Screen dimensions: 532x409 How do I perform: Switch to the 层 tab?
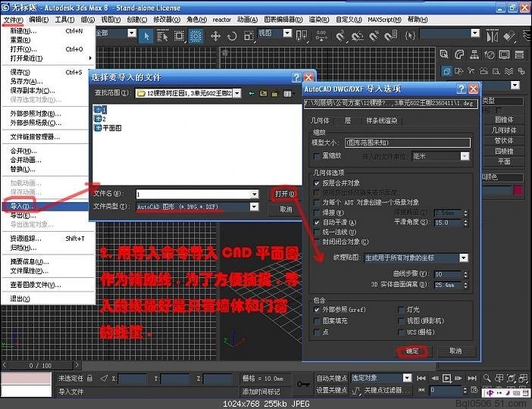click(347, 120)
